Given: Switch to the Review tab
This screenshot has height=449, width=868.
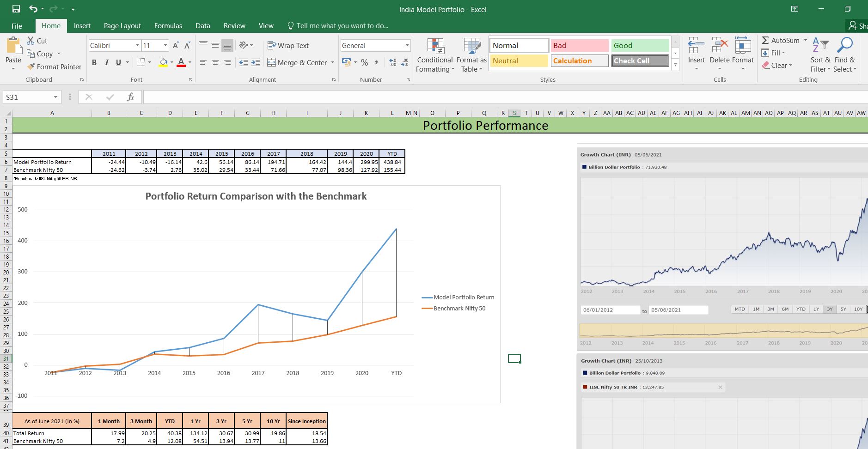Looking at the screenshot, I should pos(234,26).
